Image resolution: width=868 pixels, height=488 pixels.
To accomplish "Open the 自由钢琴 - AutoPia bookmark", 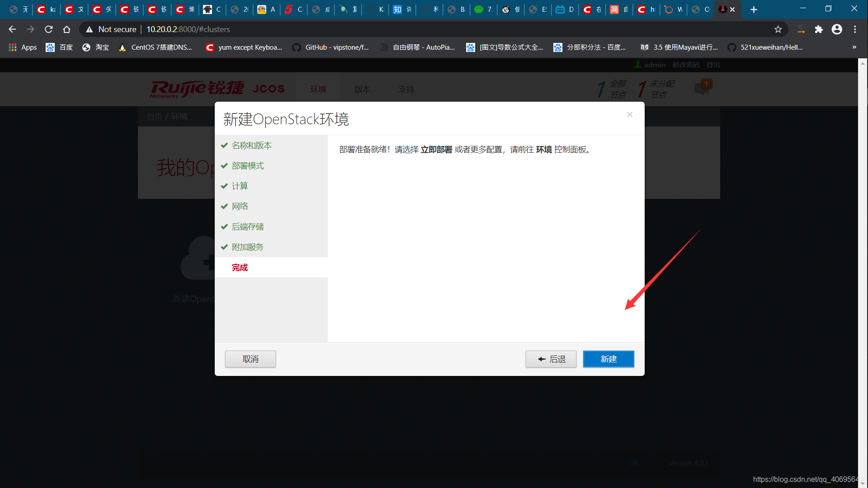I will point(417,47).
